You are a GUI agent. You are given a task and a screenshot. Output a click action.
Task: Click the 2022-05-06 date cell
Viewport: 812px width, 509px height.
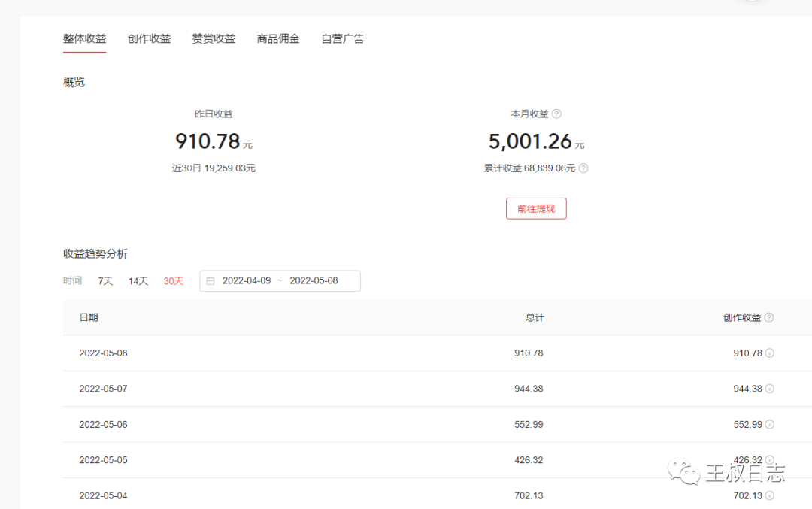pyautogui.click(x=103, y=425)
